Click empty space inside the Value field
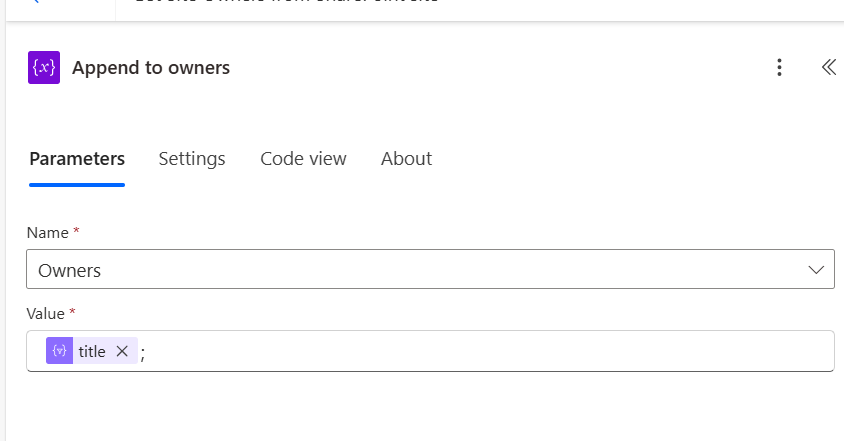The width and height of the screenshot is (844, 441). (x=480, y=351)
